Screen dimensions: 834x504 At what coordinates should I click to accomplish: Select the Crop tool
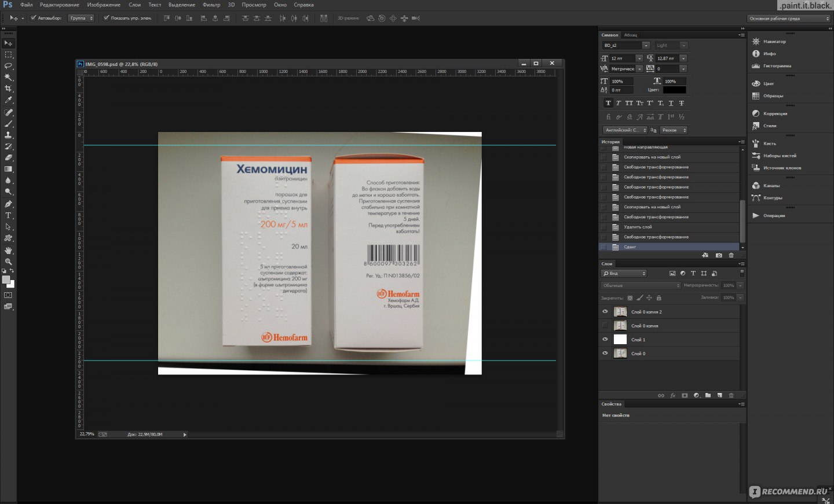click(8, 89)
